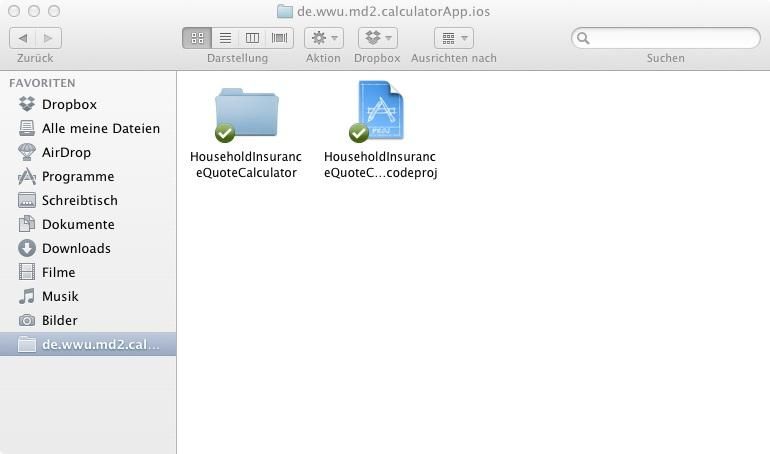Viewport: 770px width, 454px height.
Task: Switch to column view in Darstellung
Action: pyautogui.click(x=252, y=38)
